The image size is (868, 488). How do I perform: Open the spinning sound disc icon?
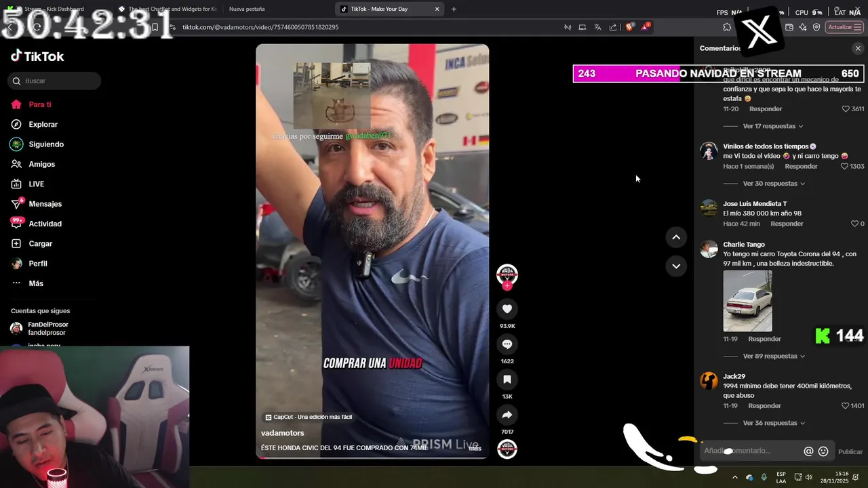(507, 449)
